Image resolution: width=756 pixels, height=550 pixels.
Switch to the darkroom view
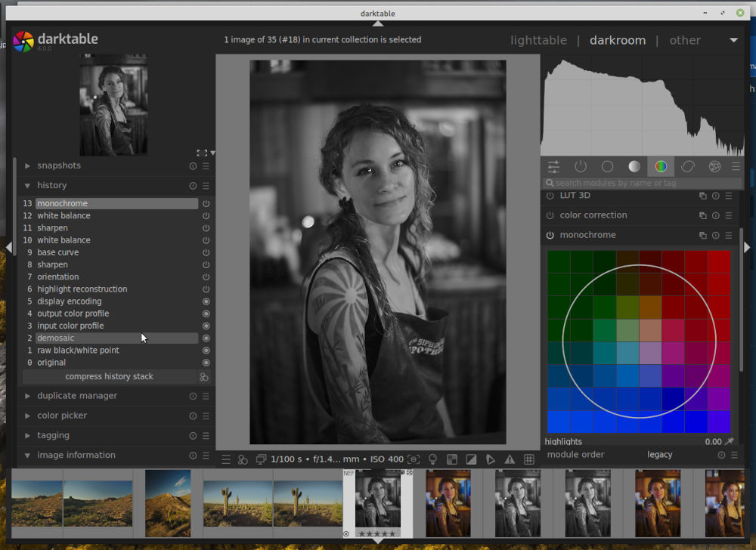(618, 41)
